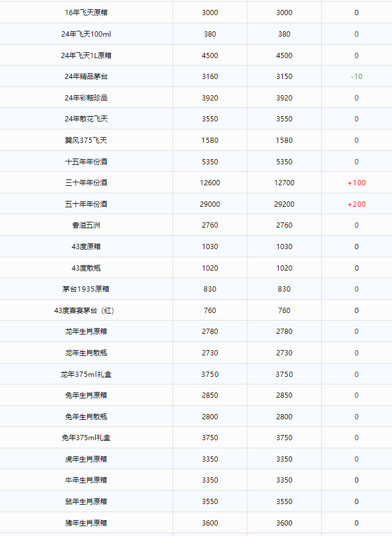Click the 牛年生肖原箱 product name

[86, 480]
